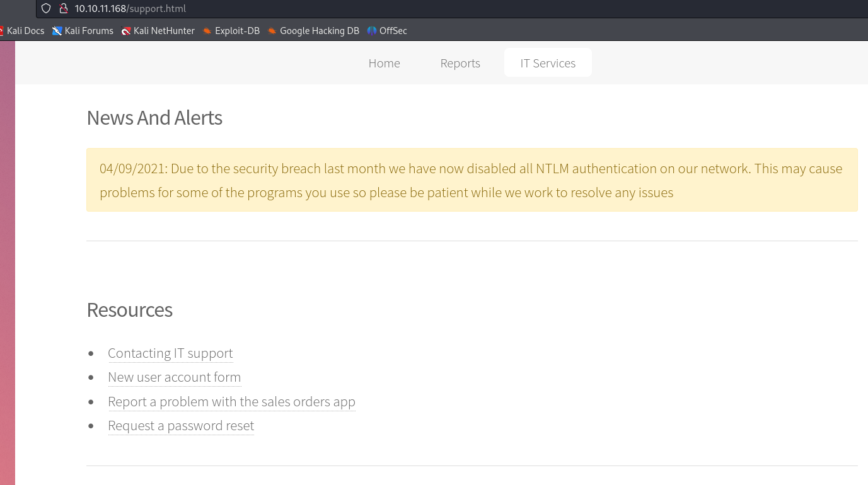This screenshot has width=868, height=485.
Task: Click the shield tracking protection icon
Action: click(x=46, y=9)
